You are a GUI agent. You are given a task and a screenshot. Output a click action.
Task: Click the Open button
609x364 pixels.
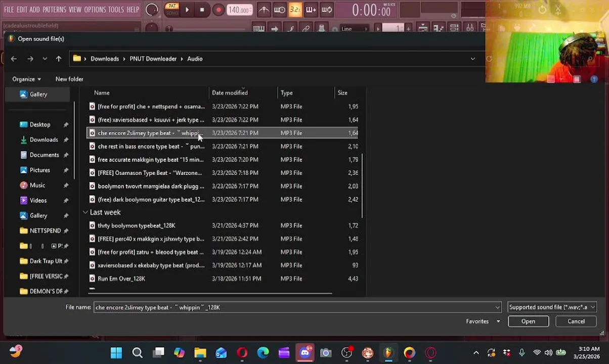tap(528, 322)
